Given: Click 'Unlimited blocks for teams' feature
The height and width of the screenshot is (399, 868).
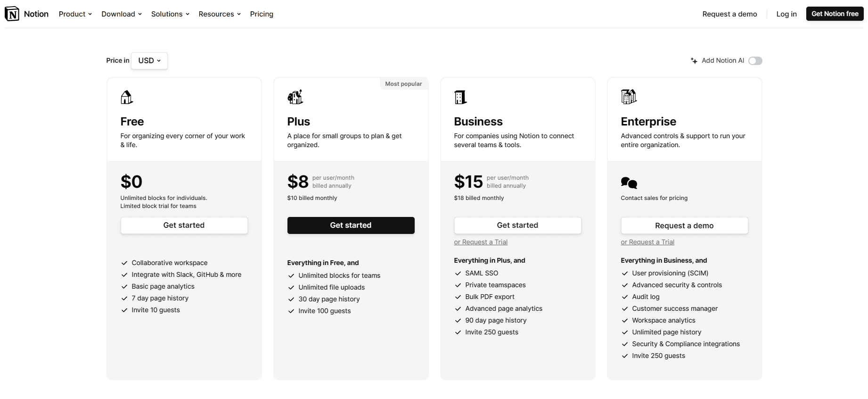Looking at the screenshot, I should pyautogui.click(x=339, y=275).
